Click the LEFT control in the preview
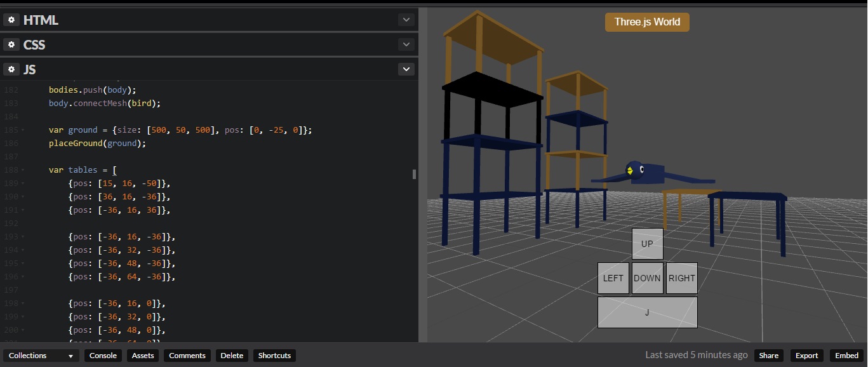868x367 pixels. 613,278
